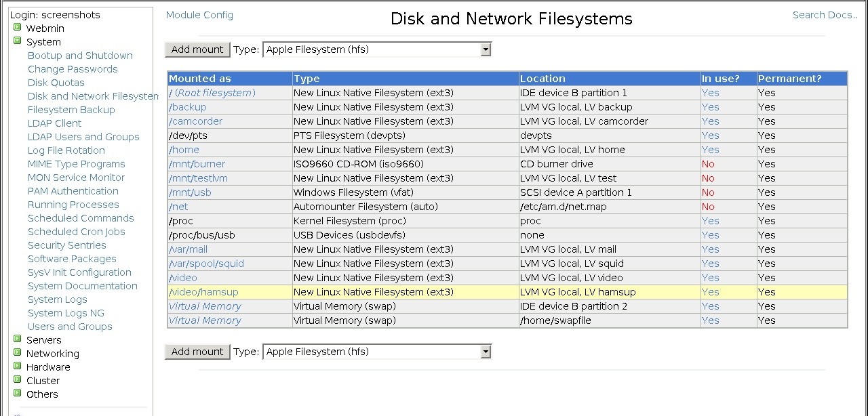Expand the Networking category icon
868x416 pixels.
[18, 353]
